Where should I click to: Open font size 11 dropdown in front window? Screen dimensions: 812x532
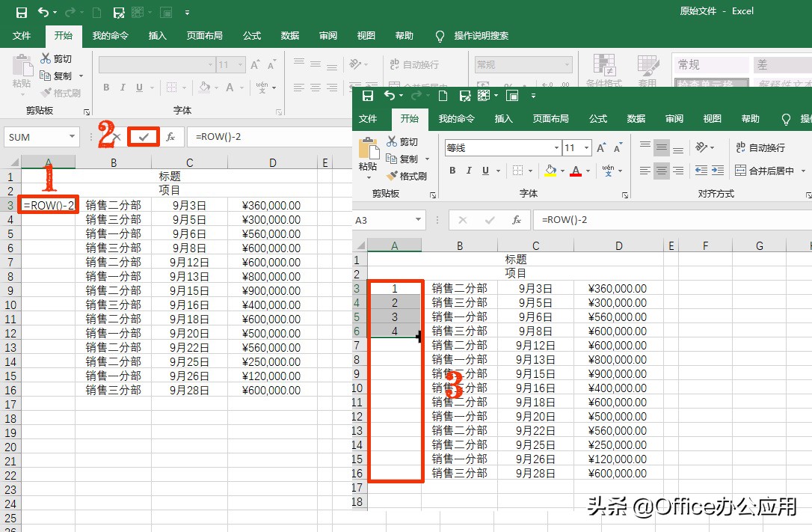tap(587, 148)
